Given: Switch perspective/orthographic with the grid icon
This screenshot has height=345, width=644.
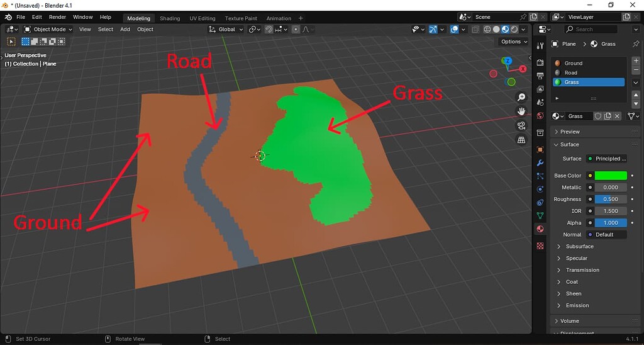Looking at the screenshot, I should [521, 140].
